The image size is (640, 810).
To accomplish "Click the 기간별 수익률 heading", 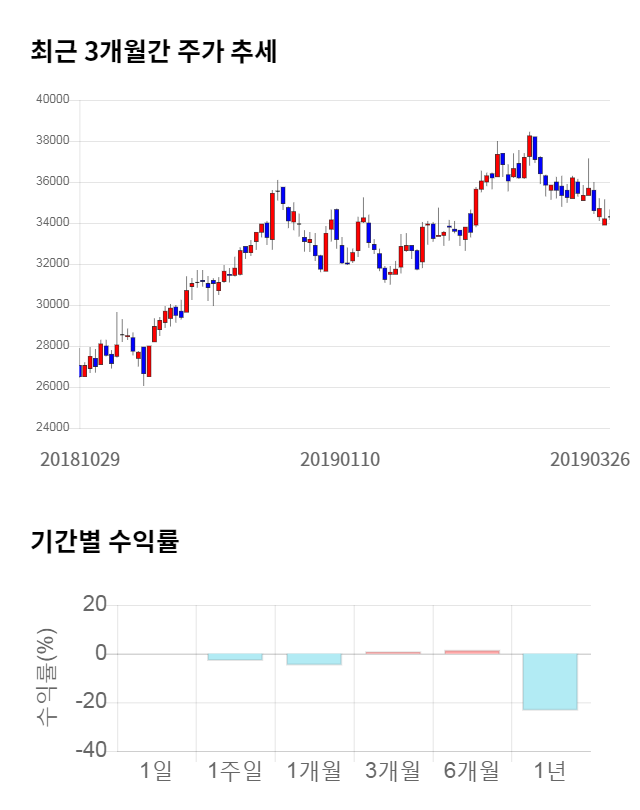I will [104, 542].
